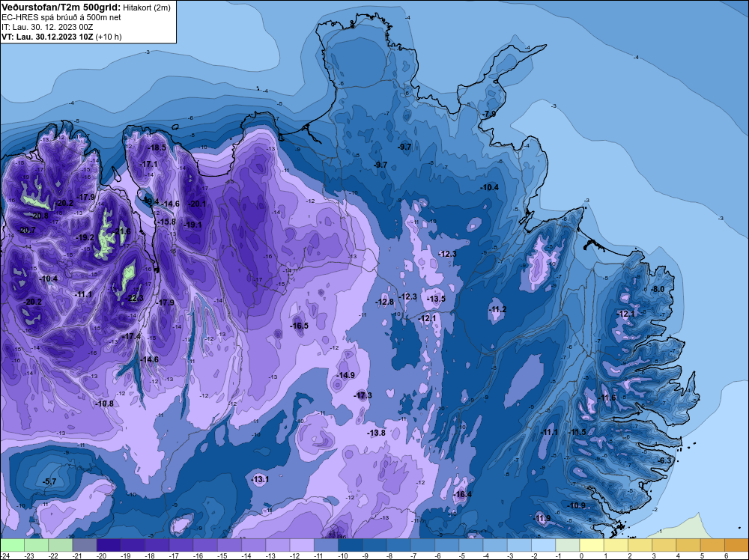Pick the dark purple legend swatch labeled -20
Viewport: 749px width, 560px height.
109,545
